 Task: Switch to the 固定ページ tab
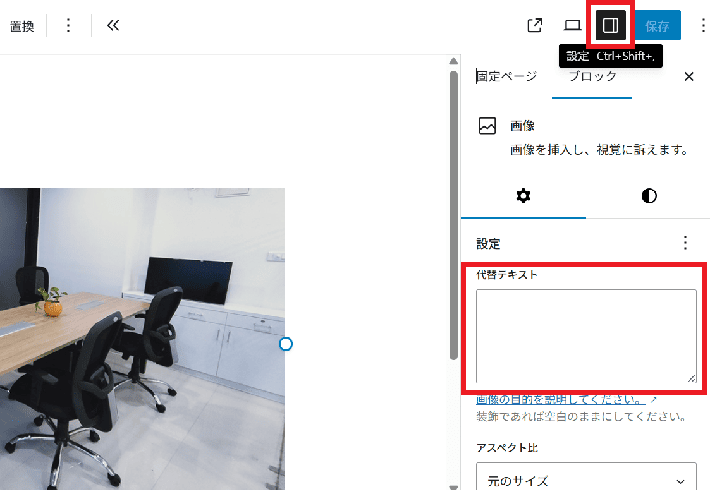(x=507, y=76)
